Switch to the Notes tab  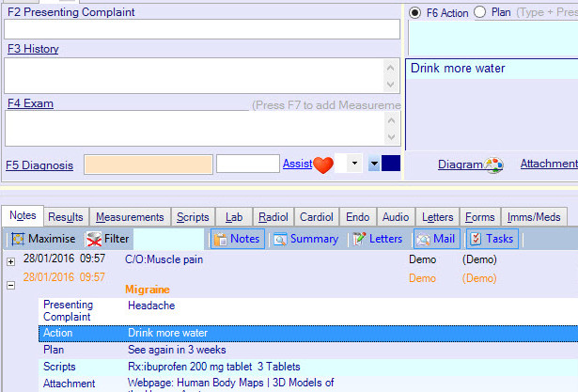point(23,215)
